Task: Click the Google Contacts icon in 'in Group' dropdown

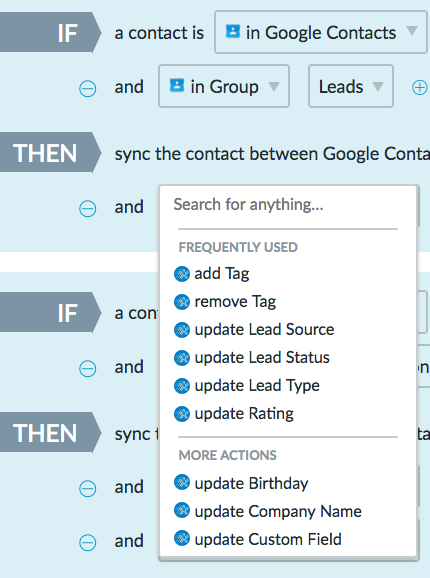Action: point(176,85)
